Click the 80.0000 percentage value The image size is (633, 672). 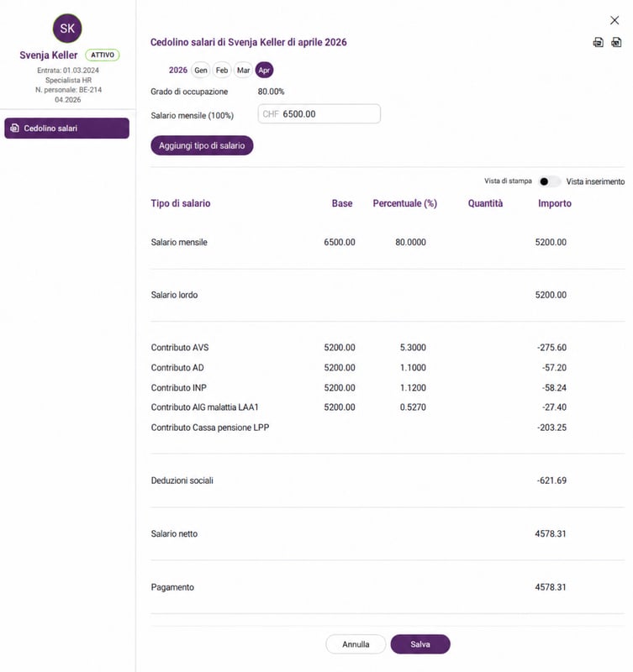point(410,242)
